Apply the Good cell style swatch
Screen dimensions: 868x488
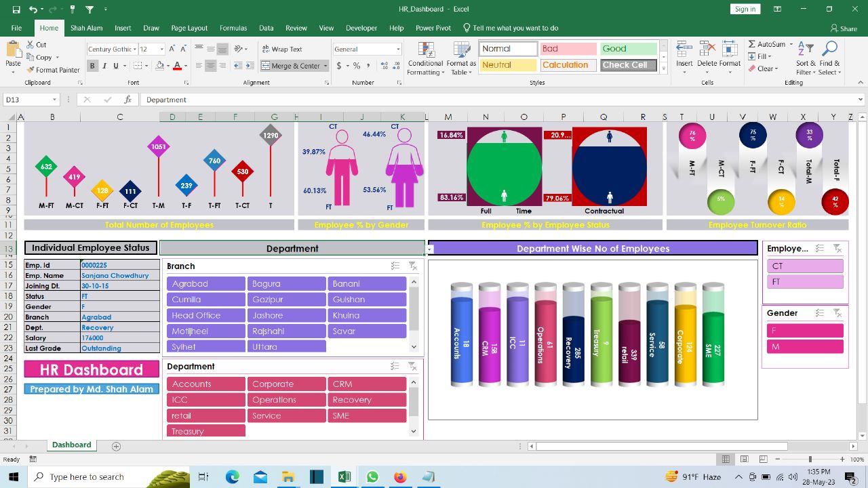point(628,49)
